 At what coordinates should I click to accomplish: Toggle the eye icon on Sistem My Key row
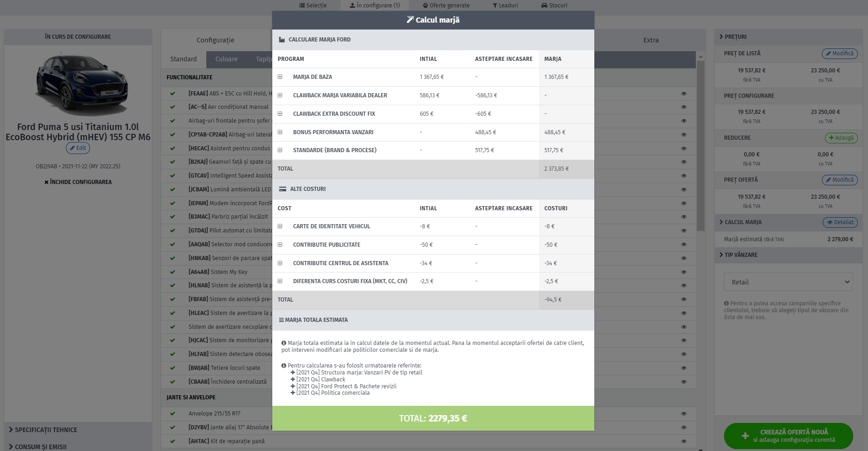(x=684, y=272)
